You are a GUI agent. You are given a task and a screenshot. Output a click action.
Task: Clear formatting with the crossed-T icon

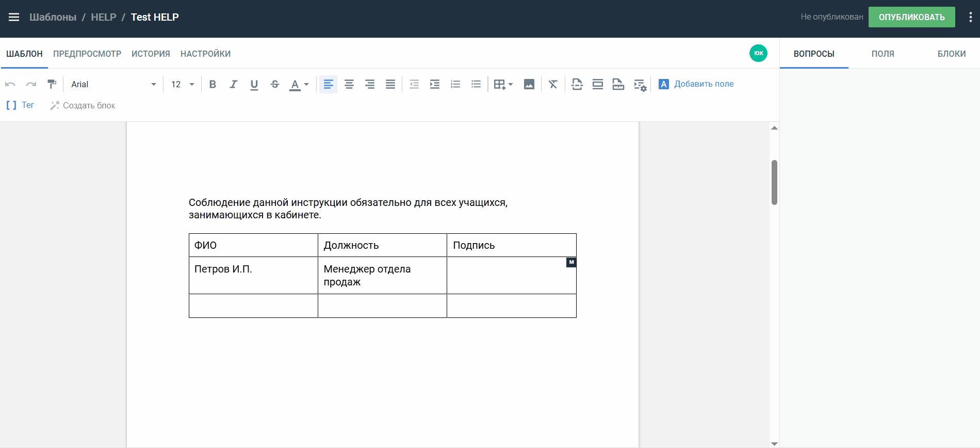pos(553,84)
